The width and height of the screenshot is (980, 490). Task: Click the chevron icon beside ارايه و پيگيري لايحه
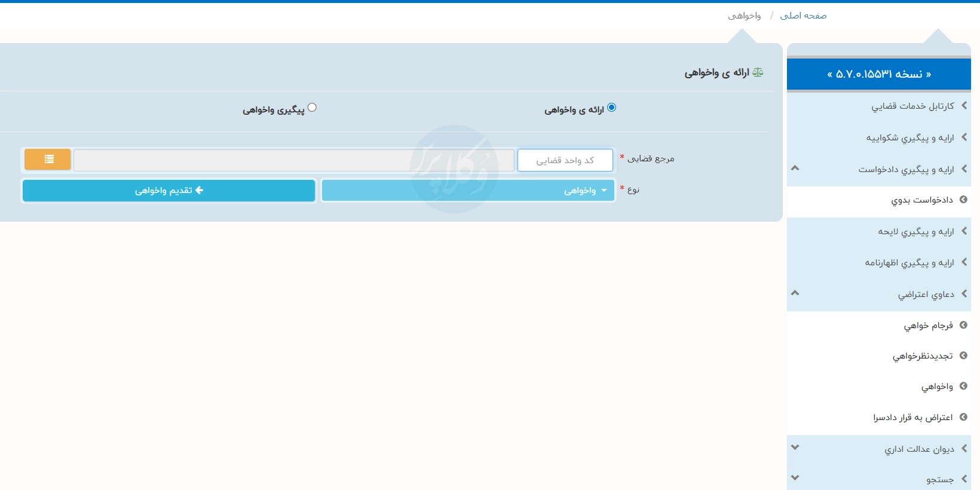pyautogui.click(x=964, y=231)
